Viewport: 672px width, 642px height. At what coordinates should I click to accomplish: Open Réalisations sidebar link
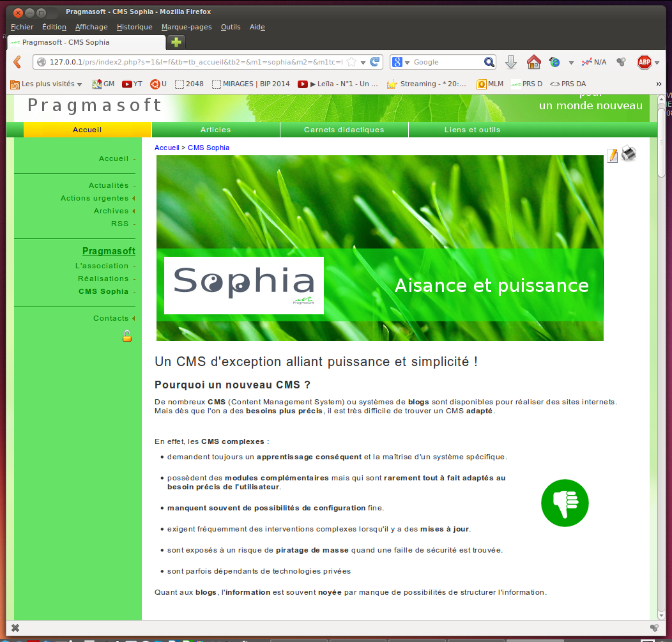point(103,279)
